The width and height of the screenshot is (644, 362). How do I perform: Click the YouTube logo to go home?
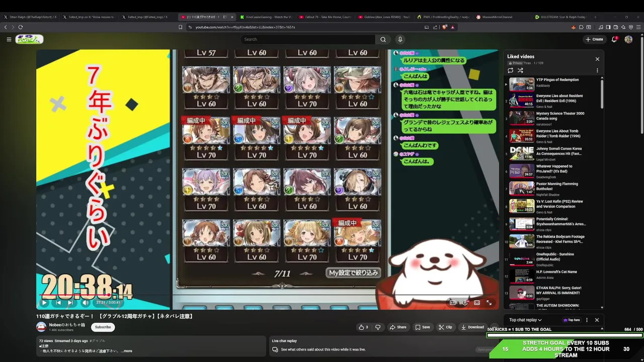29,39
